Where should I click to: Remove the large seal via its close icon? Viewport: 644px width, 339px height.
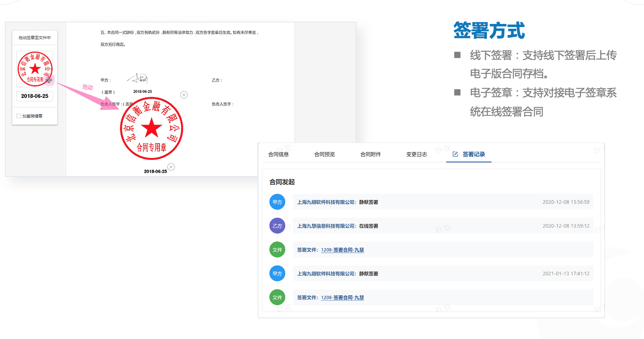[184, 95]
